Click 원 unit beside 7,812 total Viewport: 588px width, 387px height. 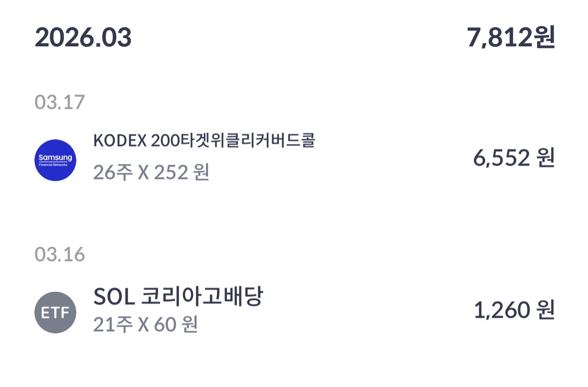545,37
